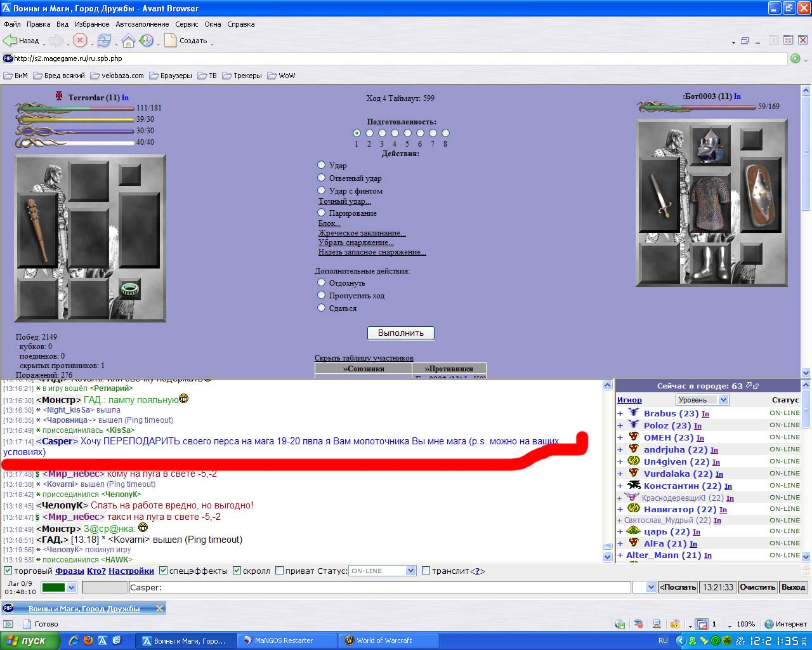Select preparedness level 8 radio

445,133
